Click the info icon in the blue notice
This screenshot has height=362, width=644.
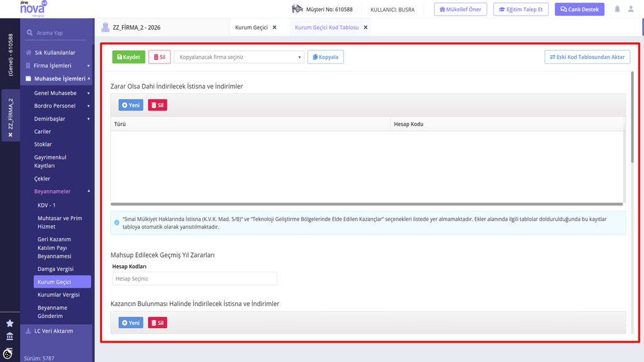coord(116,222)
